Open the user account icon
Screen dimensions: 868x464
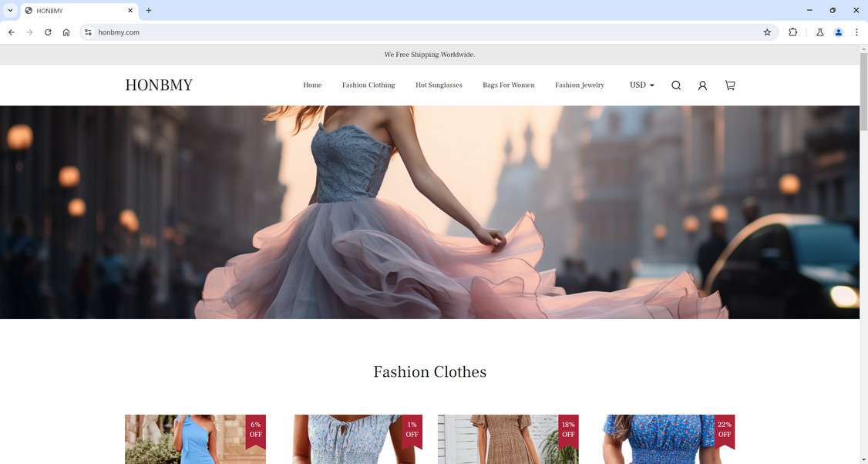(702, 86)
